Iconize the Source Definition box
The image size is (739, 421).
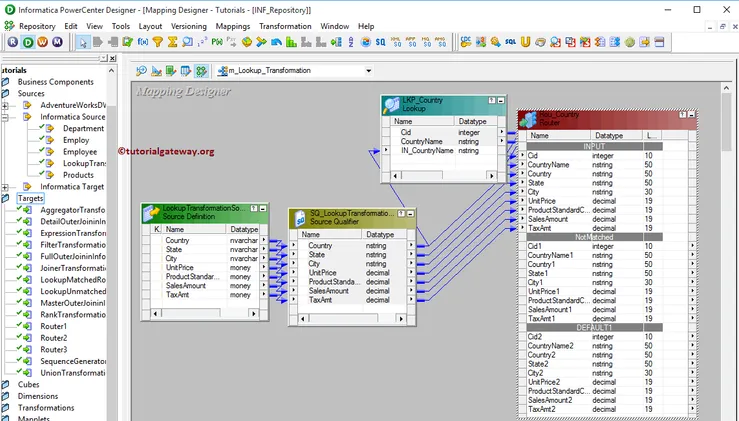click(263, 208)
